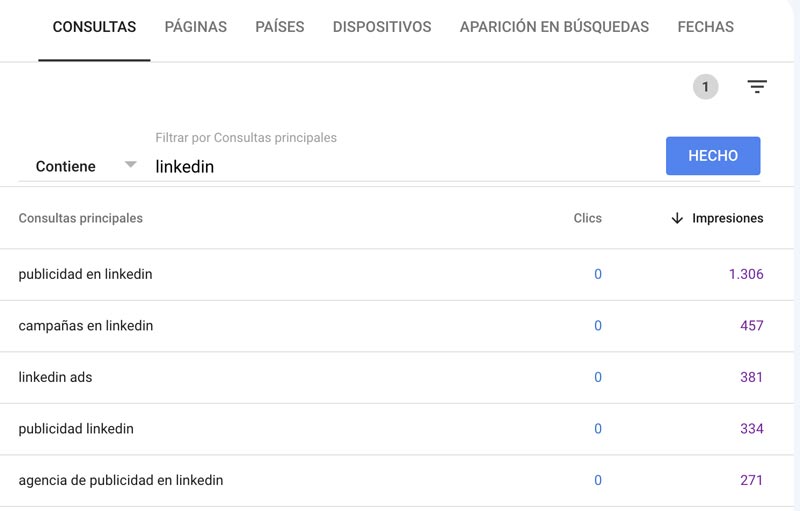
Task: Click clicks value for 'publicidad linkedin'
Action: pyautogui.click(x=598, y=429)
